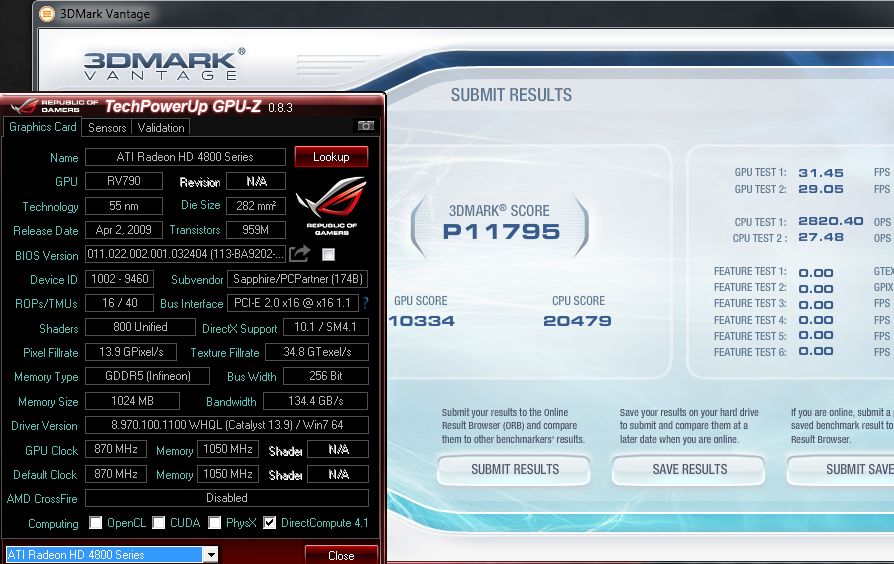This screenshot has width=894, height=564.
Task: Click the Driver Version field
Action: 227,425
